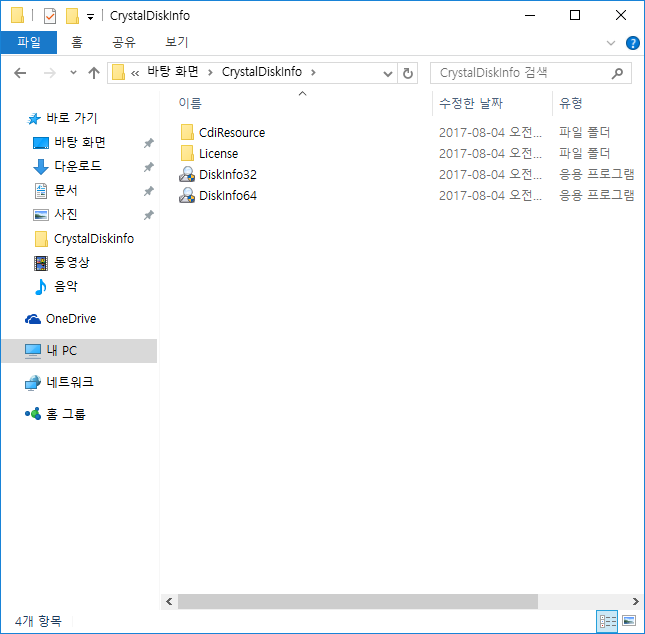Click DiskInfo64 type 응용 프로그램
The height and width of the screenshot is (634, 645).
click(x=596, y=195)
